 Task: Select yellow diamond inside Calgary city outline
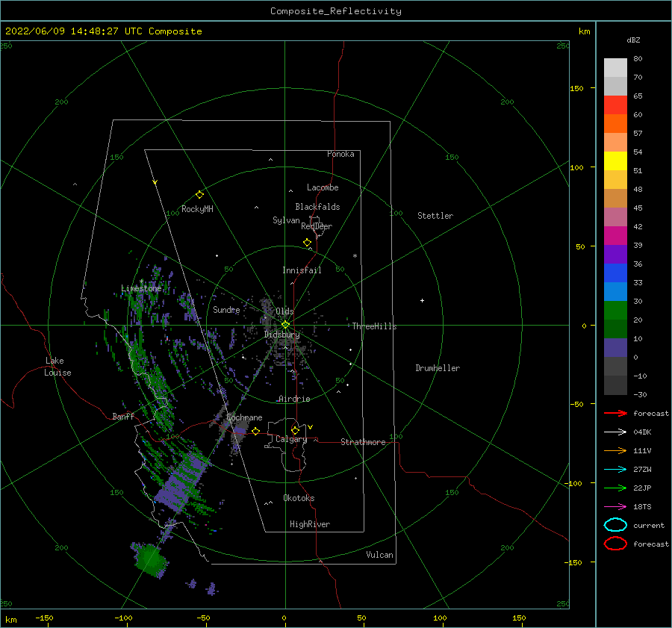pyautogui.click(x=295, y=430)
